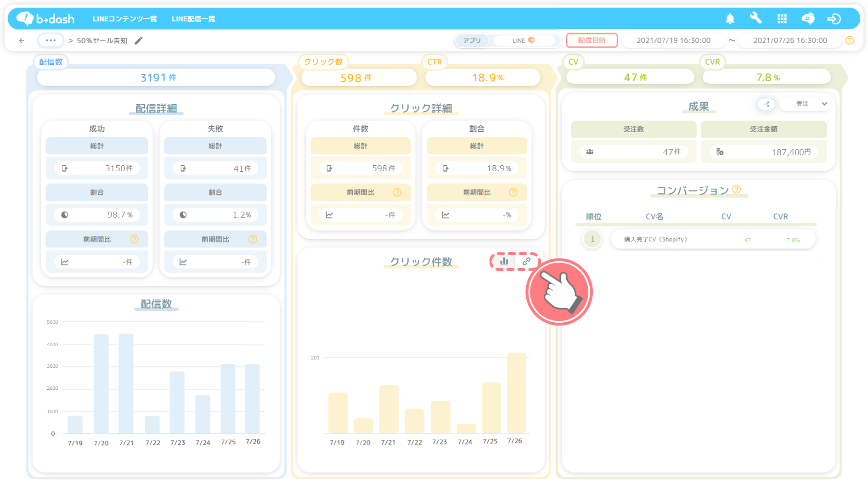Select the アプリ toggle option

[472, 40]
